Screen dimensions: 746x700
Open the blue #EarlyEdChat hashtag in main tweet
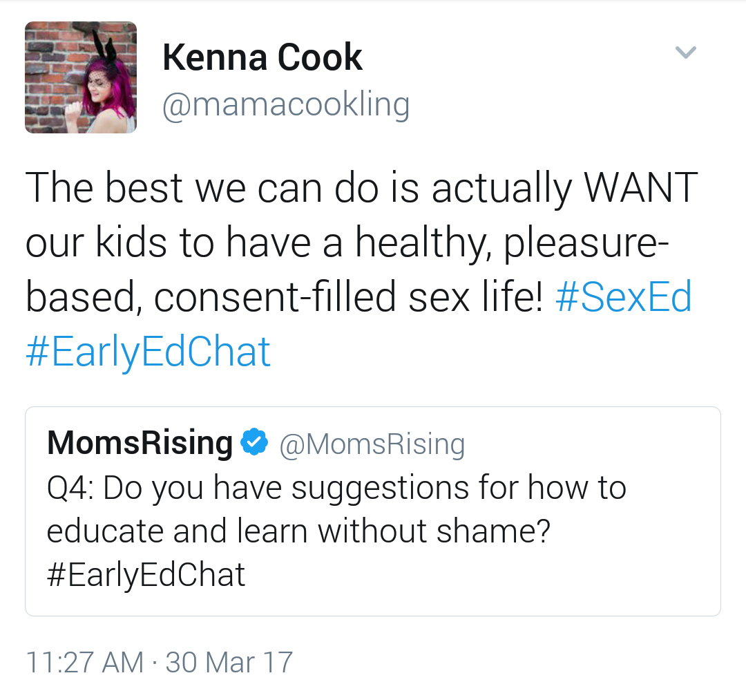click(148, 352)
